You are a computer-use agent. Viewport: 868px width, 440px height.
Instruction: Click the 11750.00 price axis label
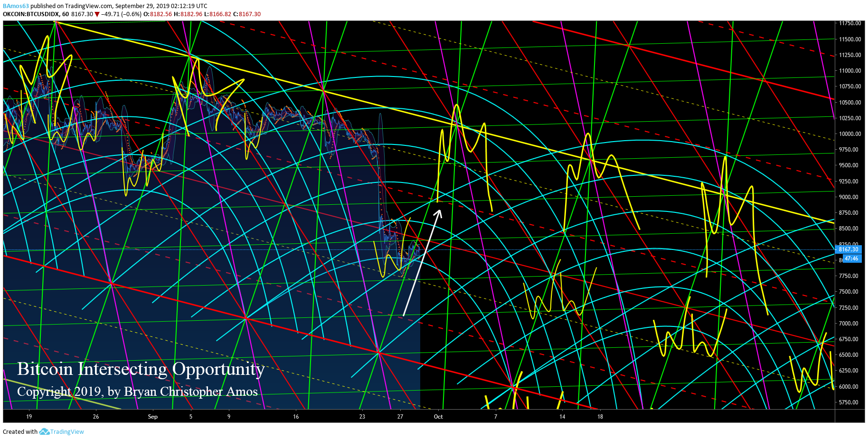point(850,23)
